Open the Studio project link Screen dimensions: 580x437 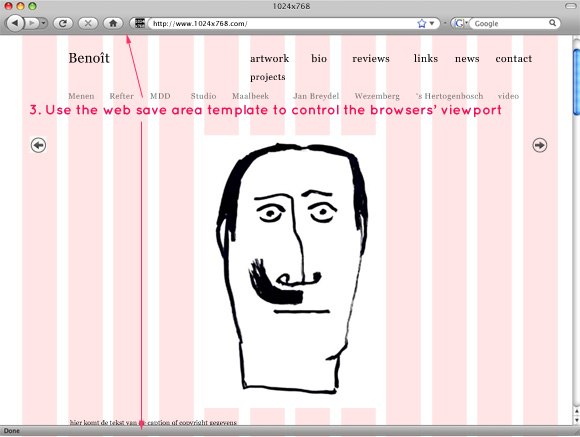(203, 96)
